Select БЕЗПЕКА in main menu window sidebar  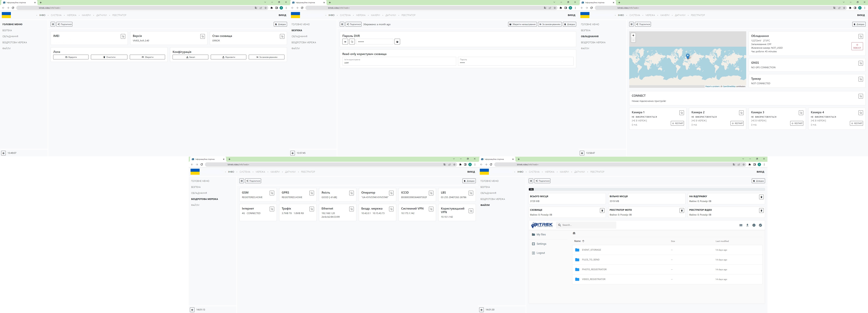7,30
